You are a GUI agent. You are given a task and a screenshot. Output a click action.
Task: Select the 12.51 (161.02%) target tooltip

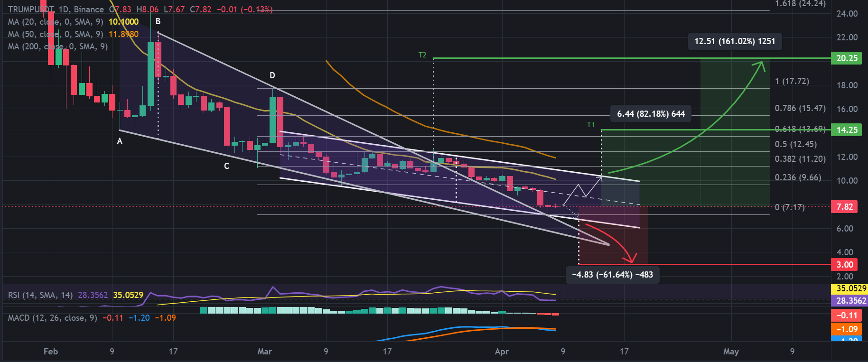pyautogui.click(x=734, y=41)
